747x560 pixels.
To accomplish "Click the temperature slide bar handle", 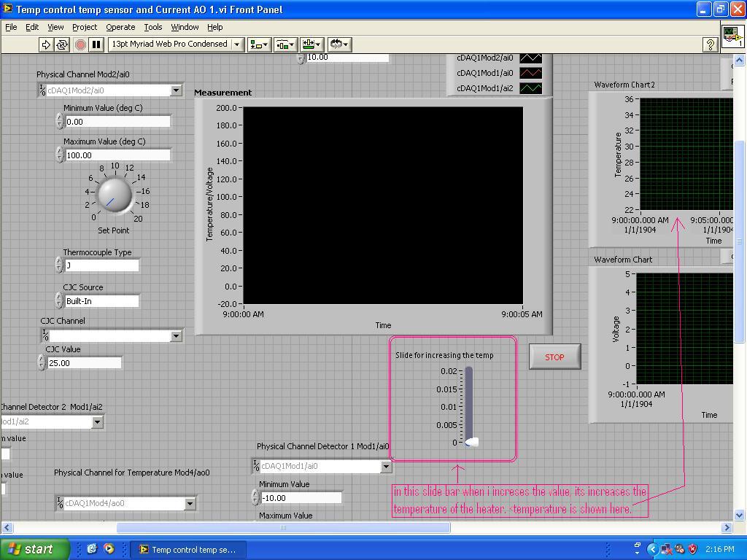I will click(x=471, y=443).
